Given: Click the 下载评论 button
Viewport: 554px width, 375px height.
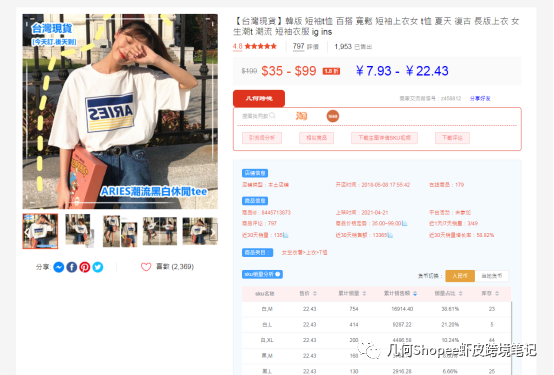Looking at the screenshot, I should pyautogui.click(x=452, y=138).
